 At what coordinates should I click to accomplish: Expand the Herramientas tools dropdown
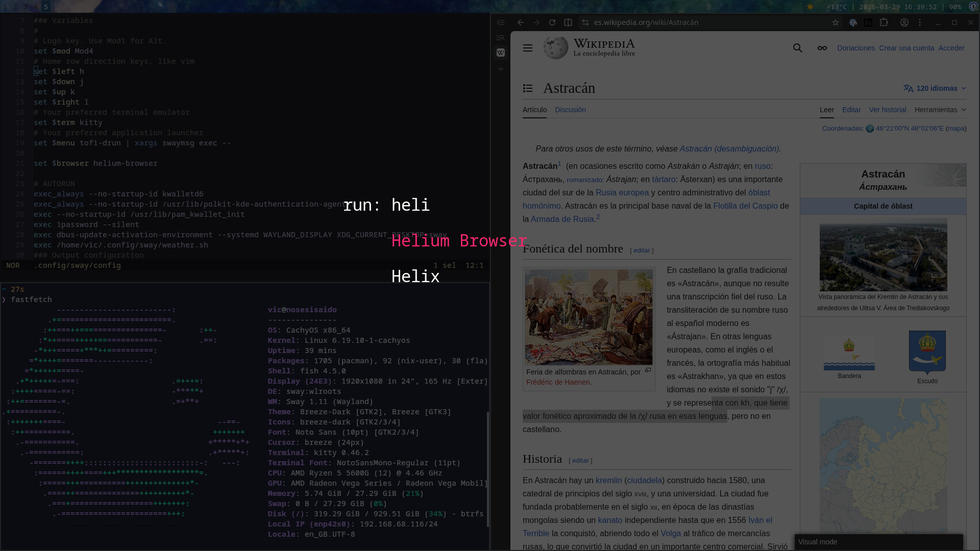click(940, 110)
